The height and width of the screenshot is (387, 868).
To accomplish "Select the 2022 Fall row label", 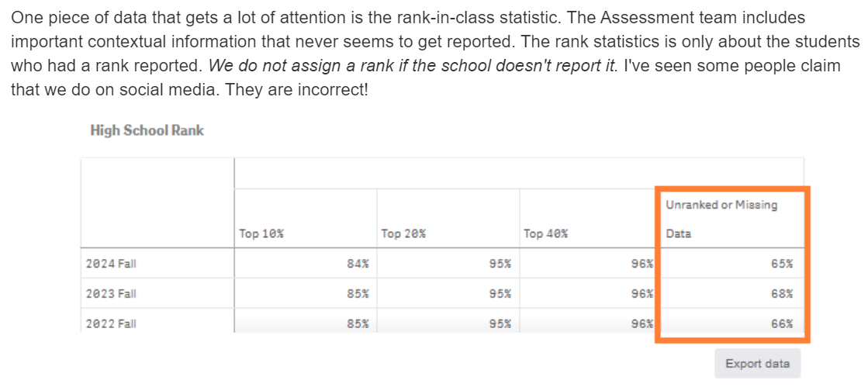I will tap(111, 323).
